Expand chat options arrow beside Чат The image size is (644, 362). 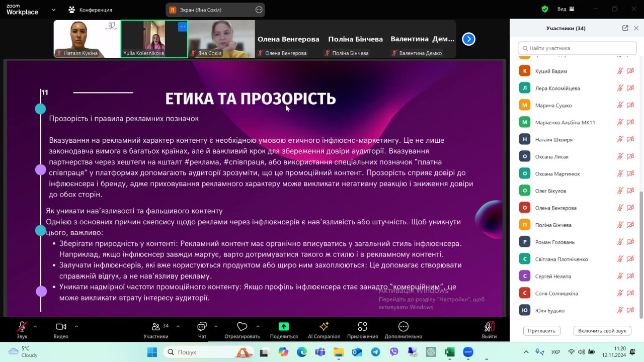pyautogui.click(x=216, y=326)
